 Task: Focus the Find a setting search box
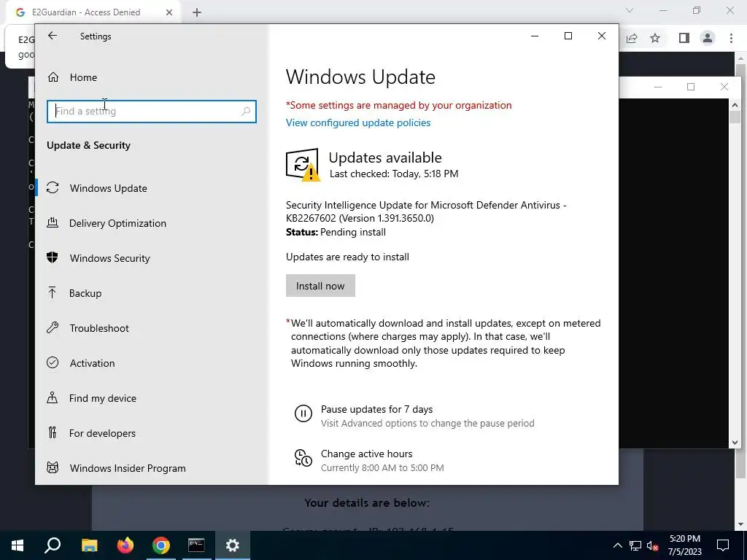152,111
